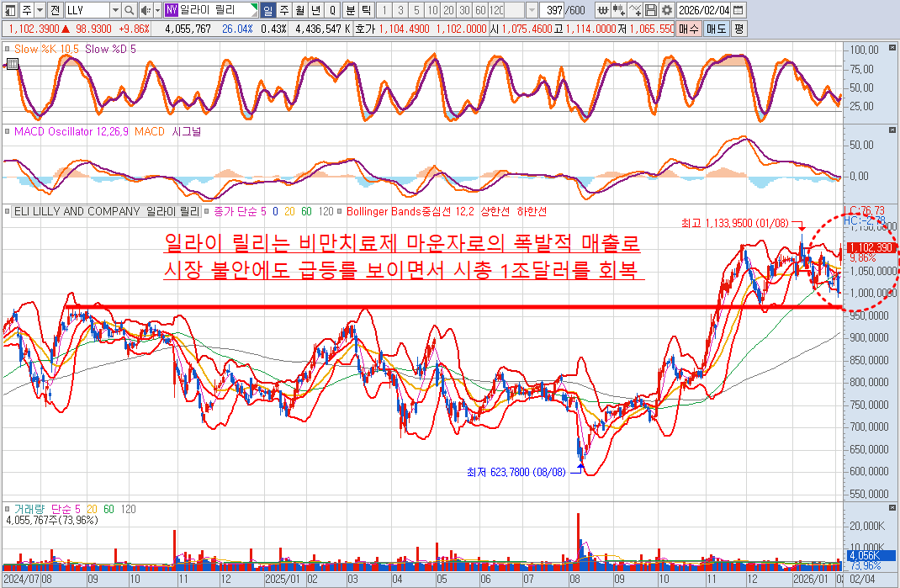900x588 pixels.
Task: Select the tick (틱) chart tab
Action: click(366, 10)
